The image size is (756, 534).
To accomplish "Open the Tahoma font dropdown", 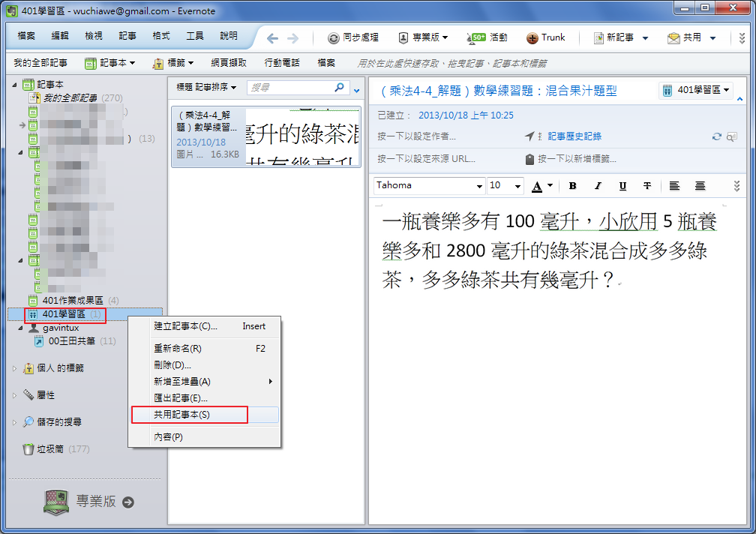I will coord(479,186).
